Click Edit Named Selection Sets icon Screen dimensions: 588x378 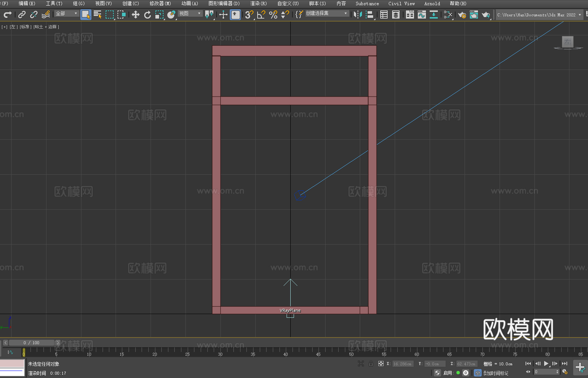coord(299,14)
